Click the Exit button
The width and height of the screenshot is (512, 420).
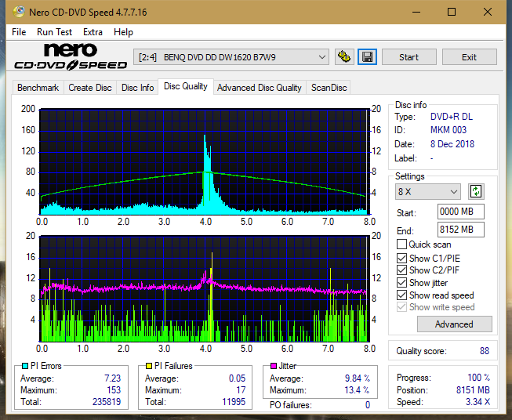coord(469,57)
